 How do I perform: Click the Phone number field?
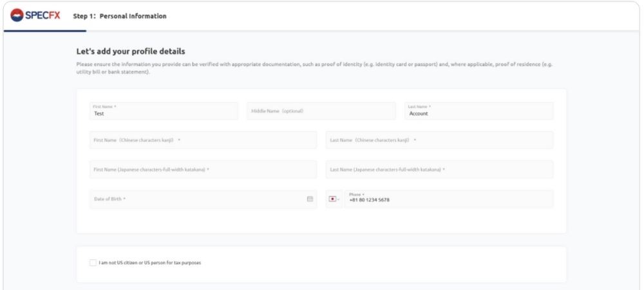(448, 199)
